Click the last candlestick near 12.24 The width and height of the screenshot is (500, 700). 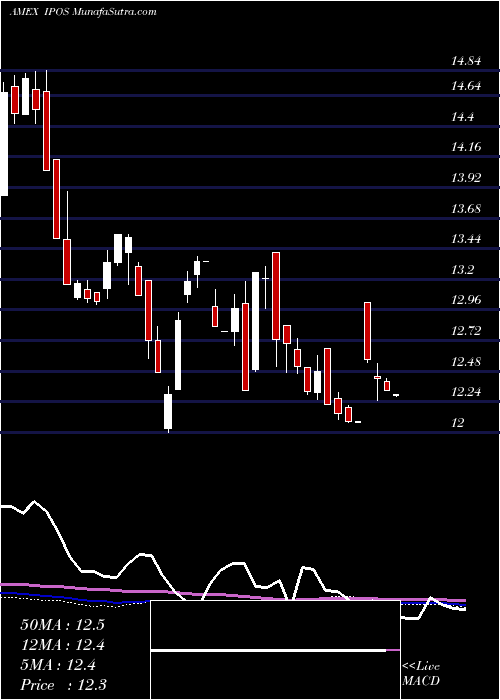[396, 395]
